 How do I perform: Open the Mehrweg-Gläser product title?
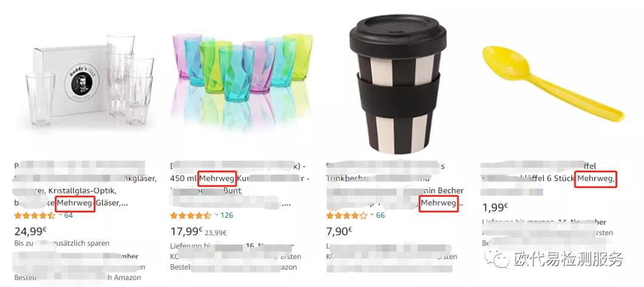(x=85, y=184)
